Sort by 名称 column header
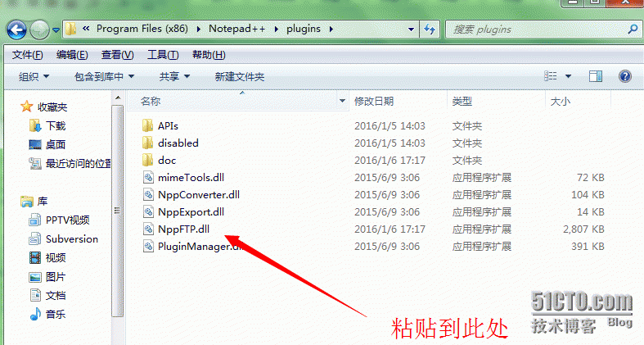Screen dimensions: 644x345 pyautogui.click(x=150, y=101)
